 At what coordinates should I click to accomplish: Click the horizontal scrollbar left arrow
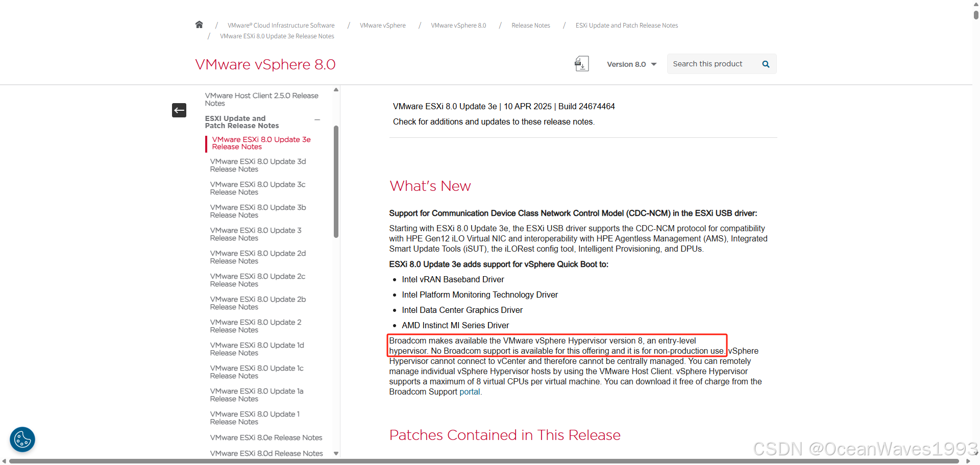(x=4, y=461)
